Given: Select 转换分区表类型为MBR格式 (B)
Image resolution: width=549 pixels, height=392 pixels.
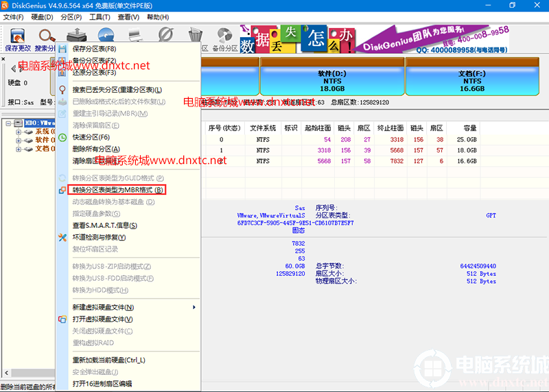Looking at the screenshot, I should (x=117, y=190).
